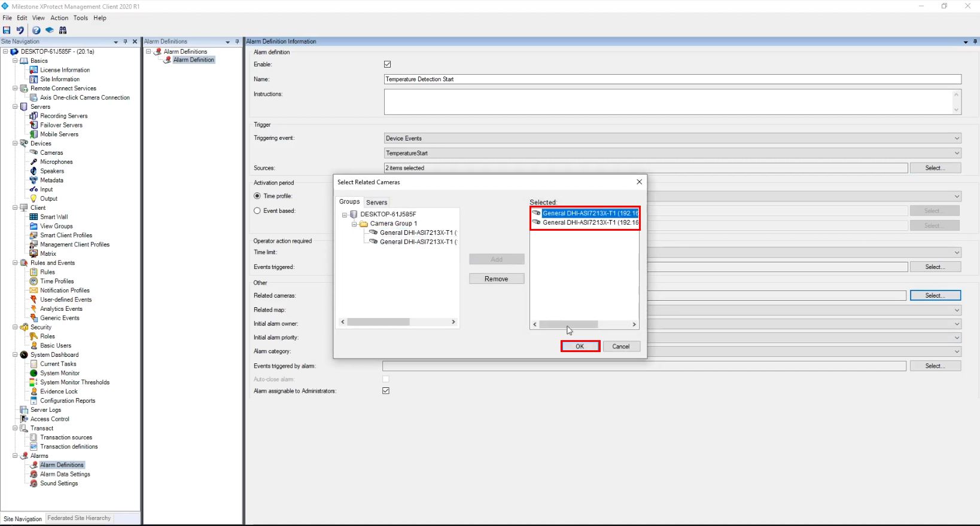The image size is (980, 526).
Task: Switch to the Servers tab in dialog
Action: tap(376, 202)
